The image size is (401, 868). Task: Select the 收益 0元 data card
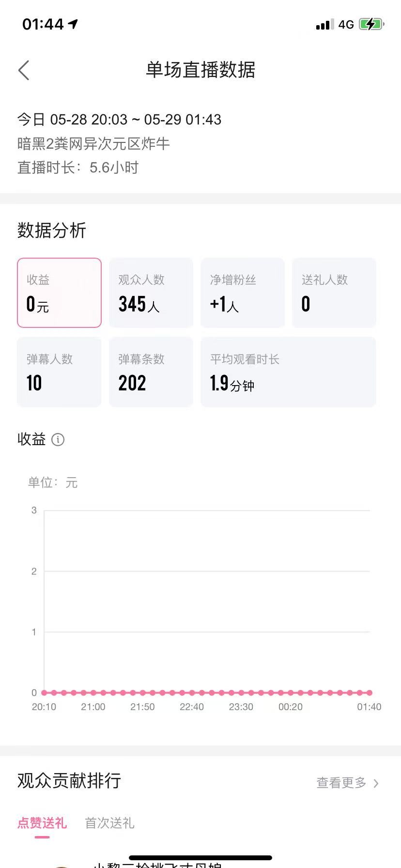pos(59,293)
